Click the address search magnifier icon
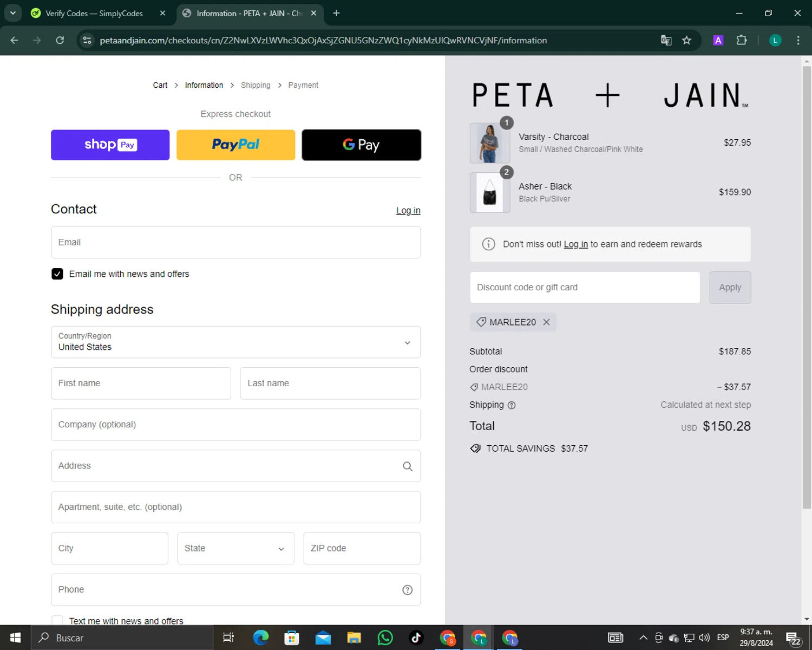The width and height of the screenshot is (812, 650). [x=408, y=466]
